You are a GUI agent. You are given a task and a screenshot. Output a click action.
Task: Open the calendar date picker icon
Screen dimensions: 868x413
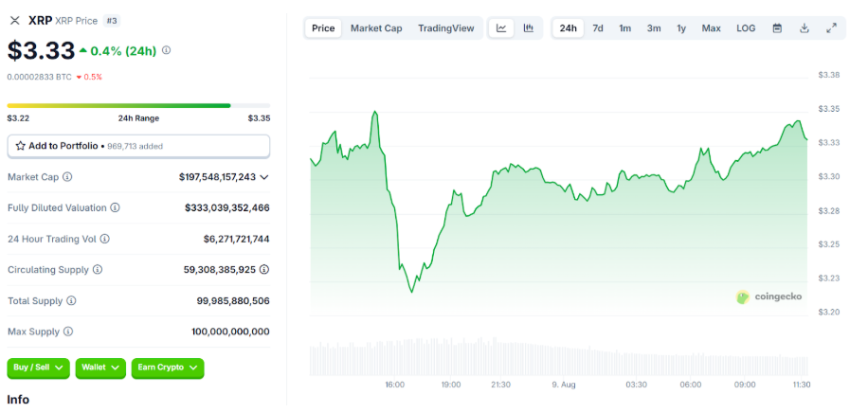pos(777,28)
